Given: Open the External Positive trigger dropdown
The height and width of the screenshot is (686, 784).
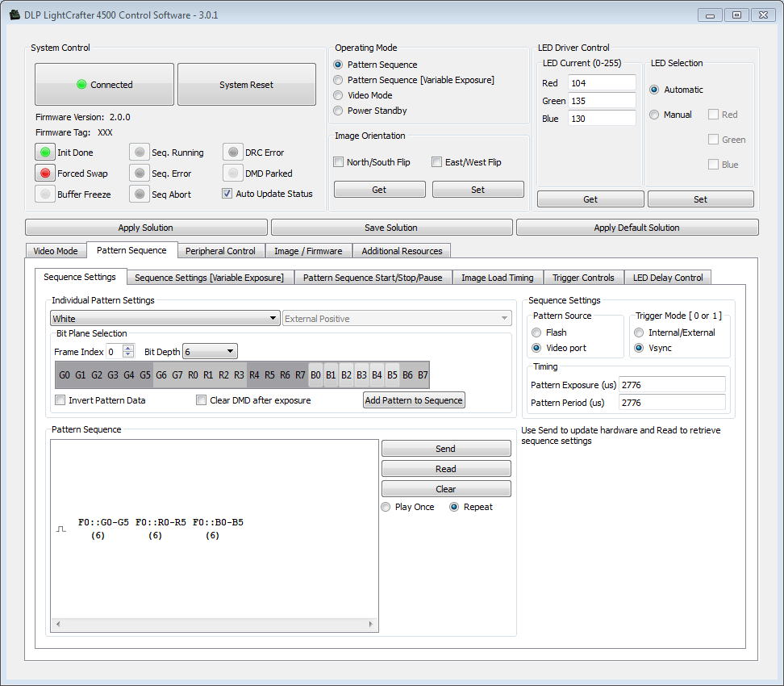Looking at the screenshot, I should click(x=397, y=318).
